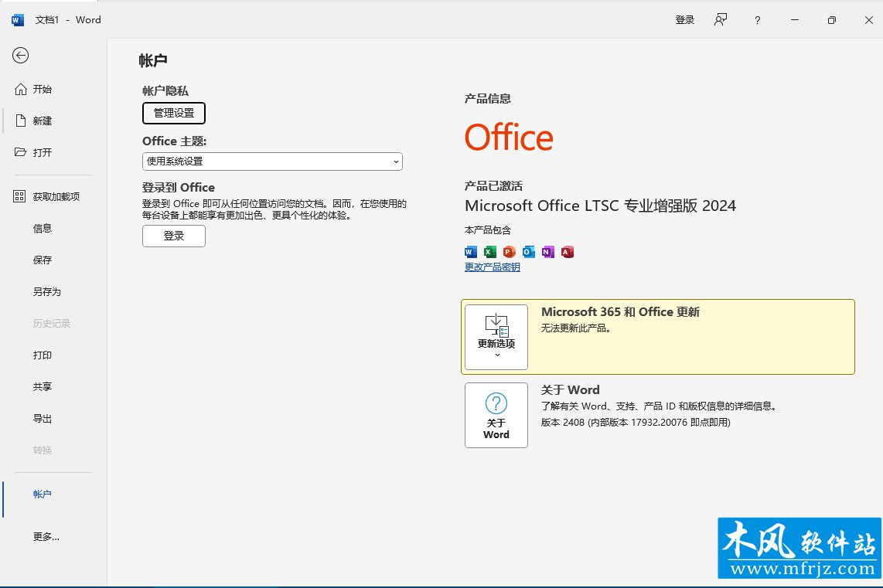Click the OneNote app icon under 本产品包含
Screen dimensions: 883x588
tap(548, 252)
